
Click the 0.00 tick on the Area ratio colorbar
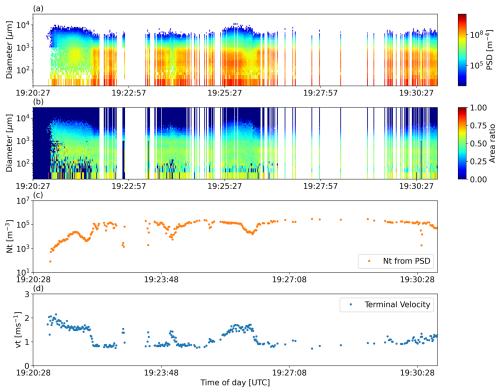coord(478,179)
